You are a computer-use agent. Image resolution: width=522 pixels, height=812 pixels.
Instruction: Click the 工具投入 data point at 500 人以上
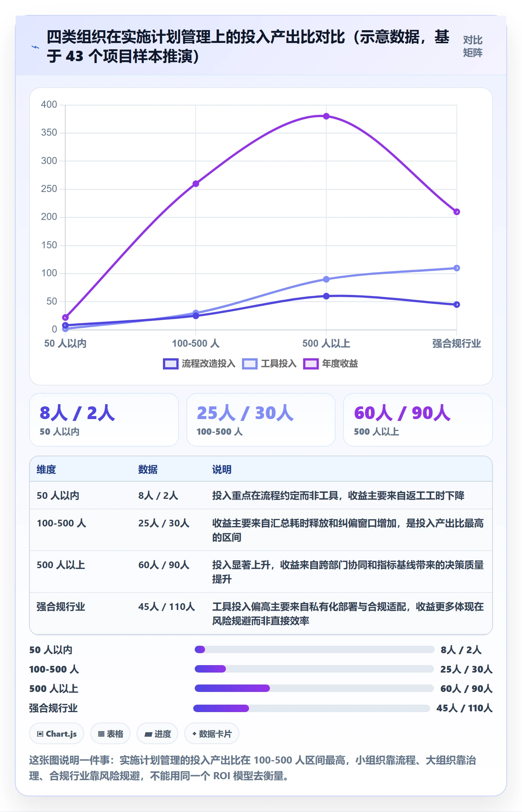tap(326, 279)
